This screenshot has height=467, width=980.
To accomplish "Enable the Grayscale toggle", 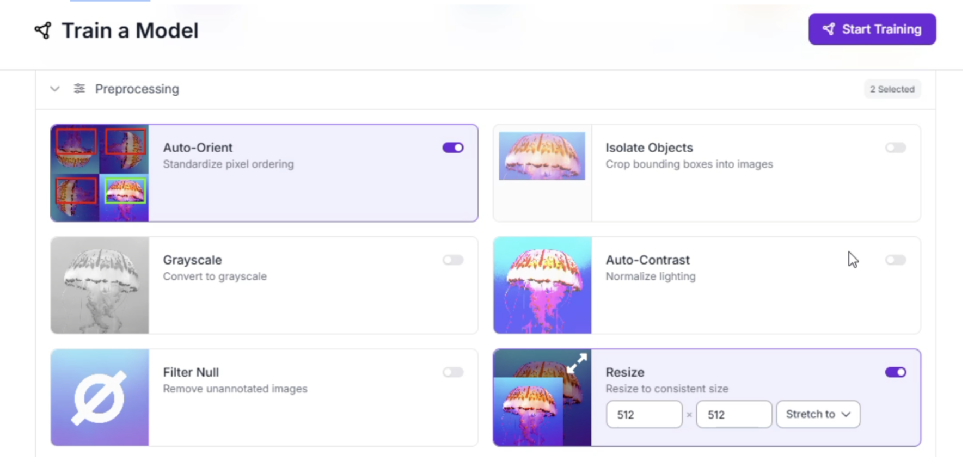I will click(x=453, y=260).
